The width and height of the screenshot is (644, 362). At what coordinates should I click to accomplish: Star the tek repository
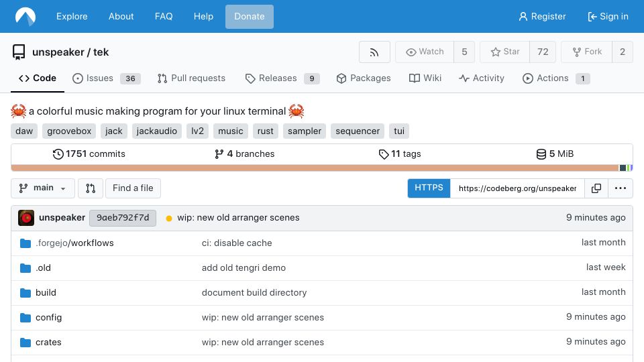click(x=504, y=52)
